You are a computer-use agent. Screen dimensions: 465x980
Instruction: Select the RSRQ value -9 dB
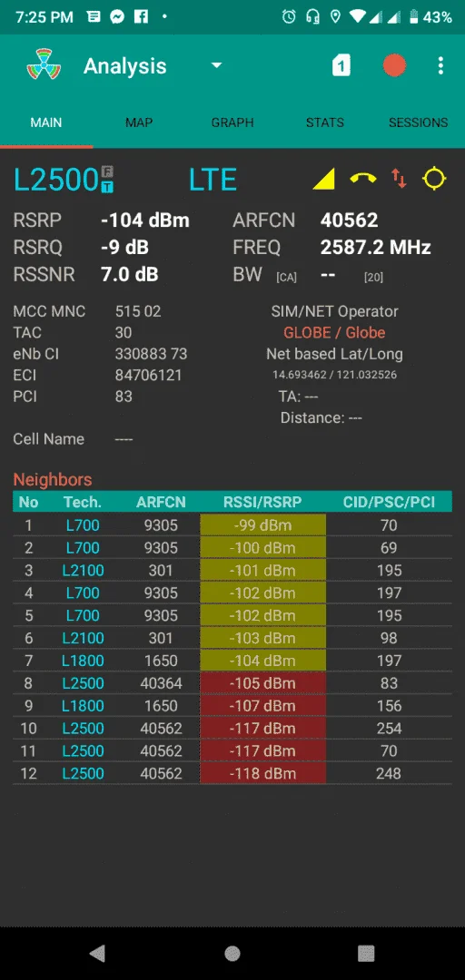point(124,248)
